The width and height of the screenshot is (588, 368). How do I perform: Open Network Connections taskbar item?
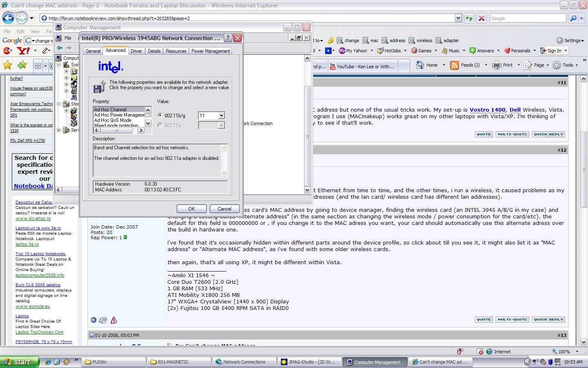click(244, 362)
